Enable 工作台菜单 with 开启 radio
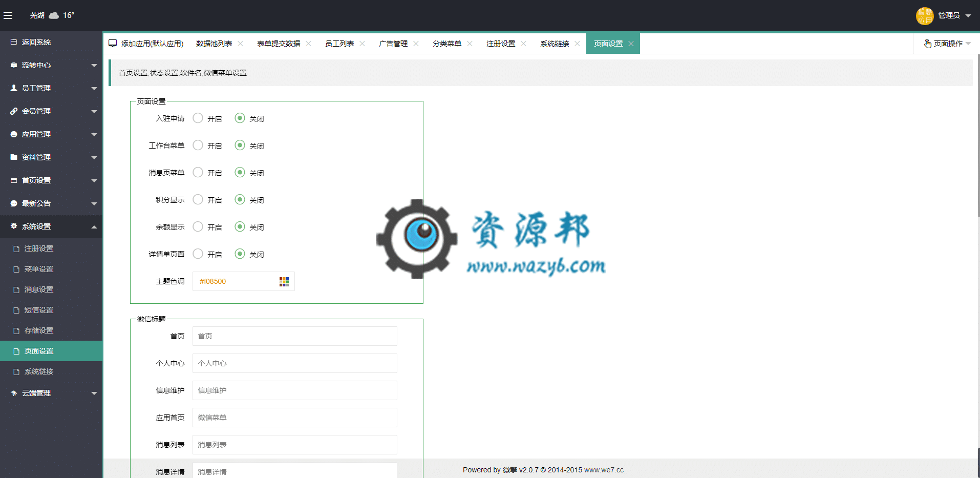 coord(198,146)
